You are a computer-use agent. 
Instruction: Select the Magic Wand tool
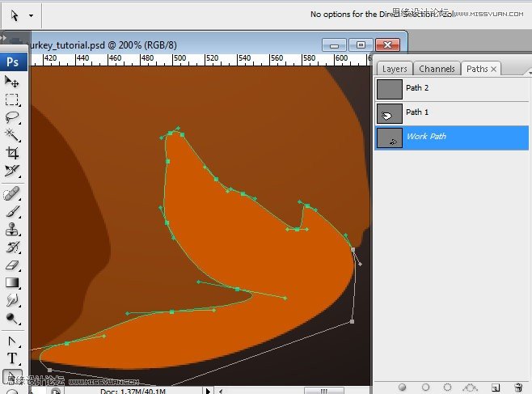12,135
